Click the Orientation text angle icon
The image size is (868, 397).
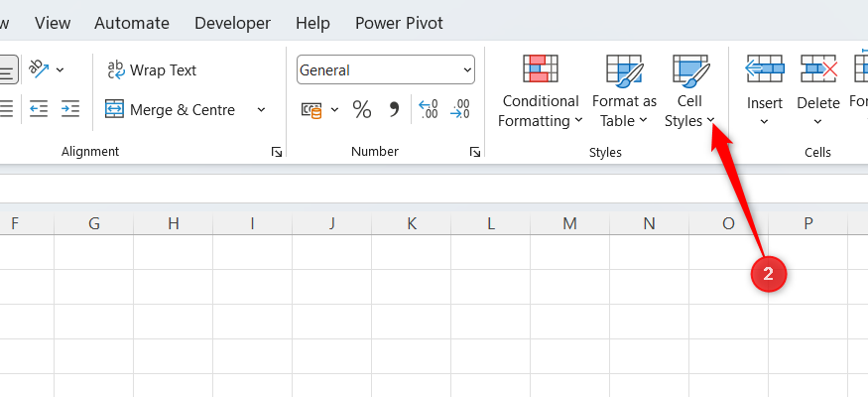[40, 68]
